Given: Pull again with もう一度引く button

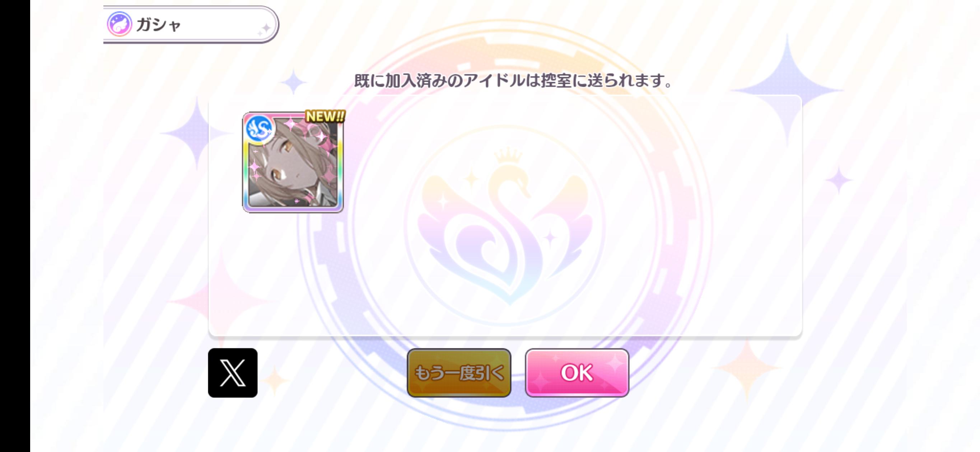Looking at the screenshot, I should click(459, 373).
